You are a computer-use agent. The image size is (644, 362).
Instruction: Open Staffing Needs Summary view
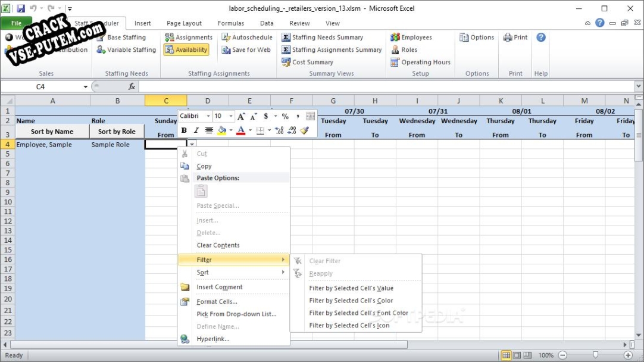pyautogui.click(x=323, y=38)
